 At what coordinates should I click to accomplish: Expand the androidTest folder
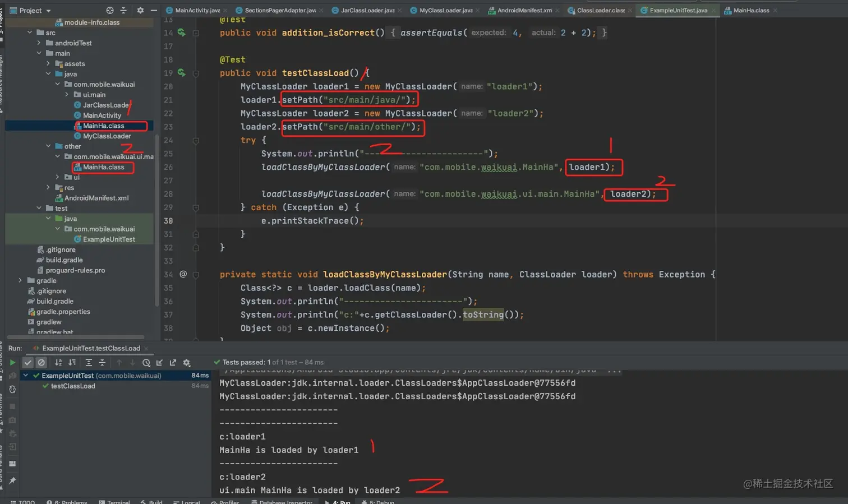tap(39, 43)
